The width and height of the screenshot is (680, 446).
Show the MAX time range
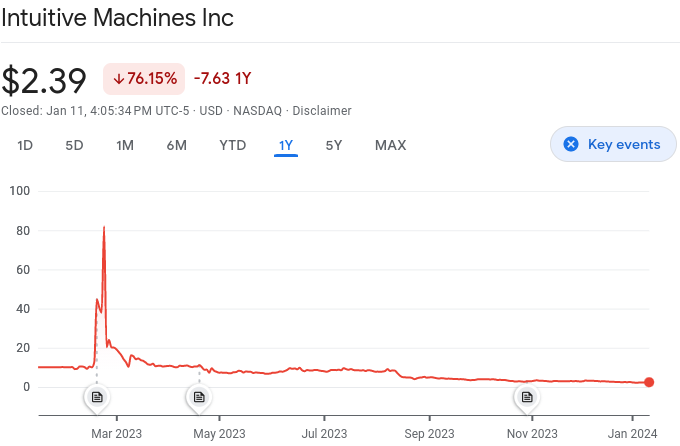click(390, 145)
